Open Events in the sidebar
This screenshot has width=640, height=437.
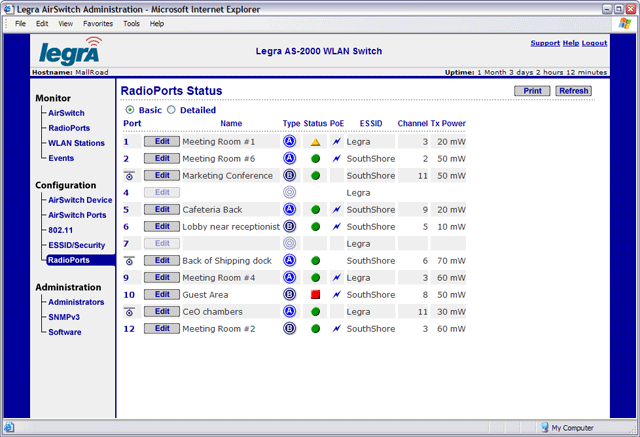(61, 158)
